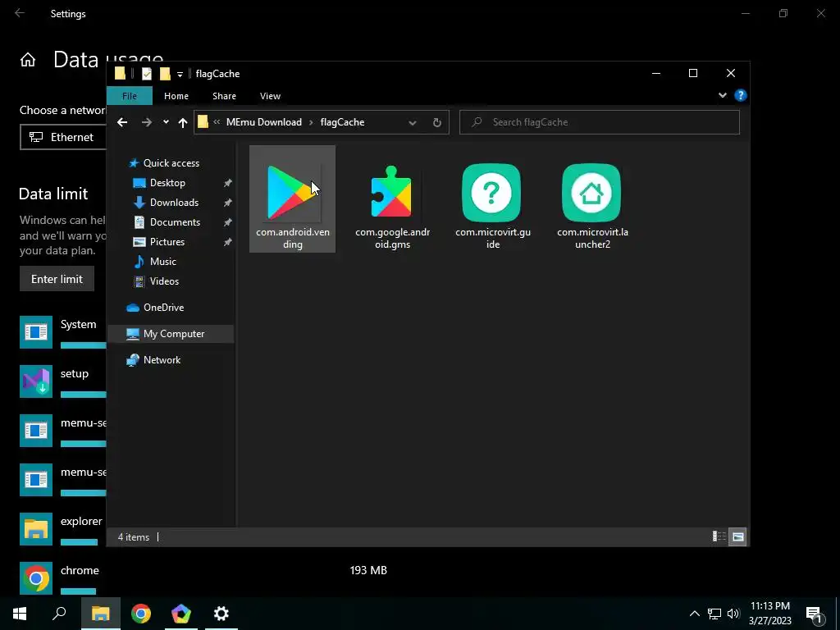Open Chrome from the taskbar
Viewport: 840px width, 630px height.
[x=141, y=614]
